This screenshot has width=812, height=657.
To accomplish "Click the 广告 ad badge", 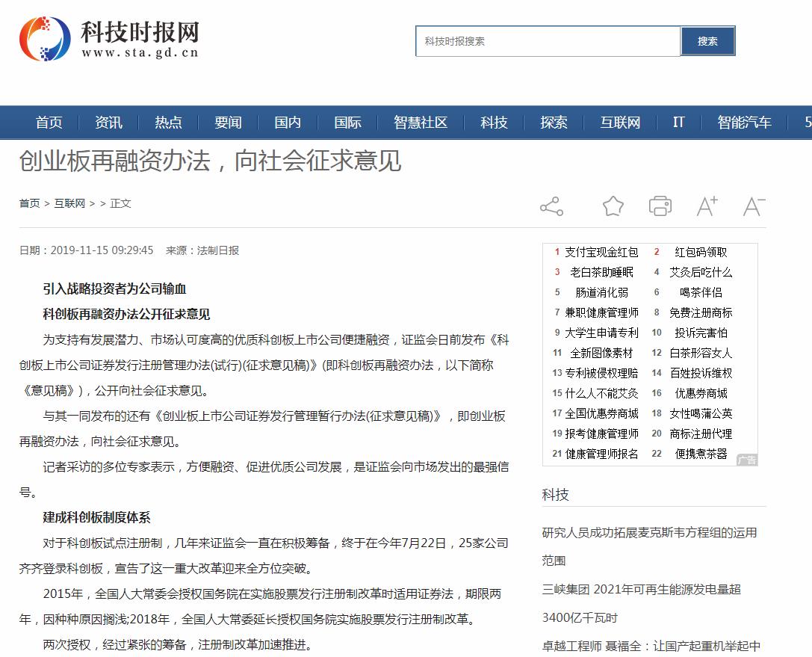I will pyautogui.click(x=747, y=460).
